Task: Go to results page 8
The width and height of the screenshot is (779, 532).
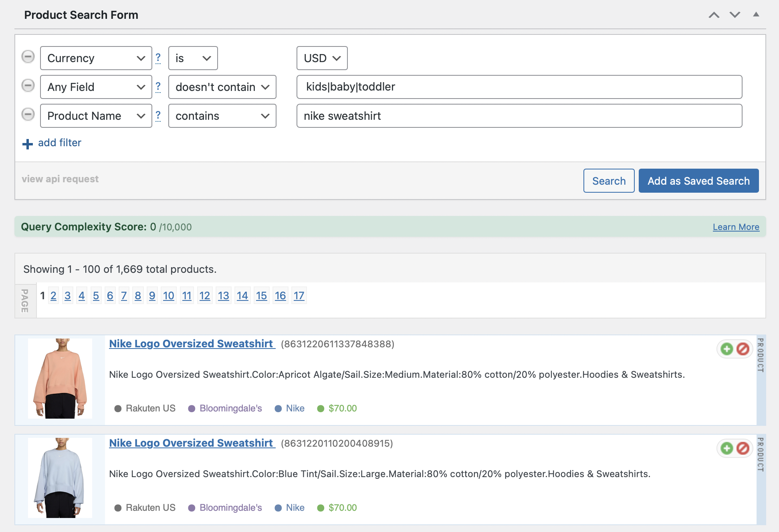Action: (x=138, y=296)
